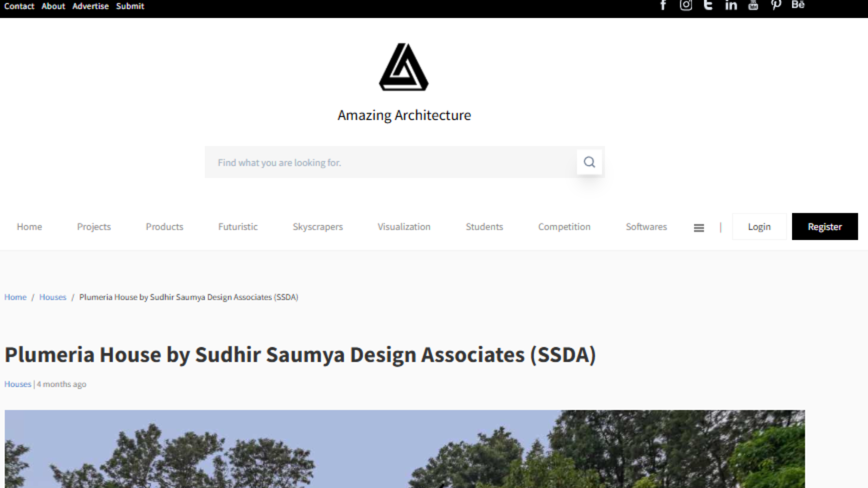Screen dimensions: 868x488
Task: Open the Facebook social icon
Action: click(663, 5)
